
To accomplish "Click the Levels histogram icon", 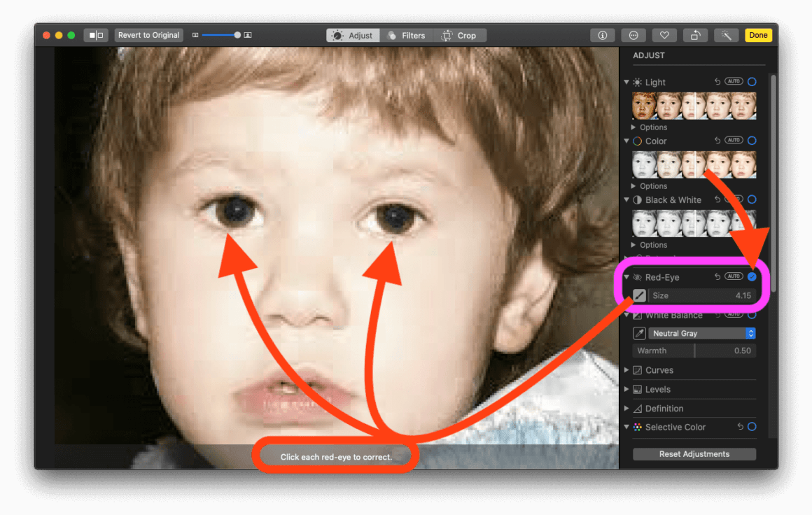I will click(638, 389).
